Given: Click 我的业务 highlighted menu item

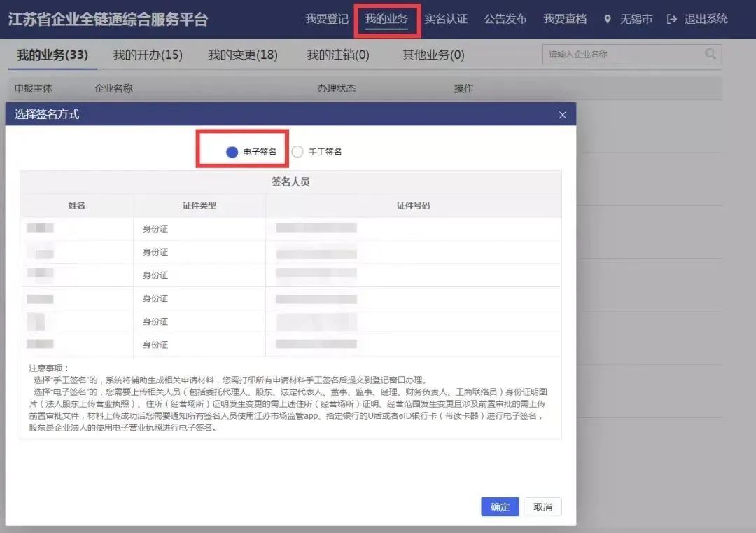Looking at the screenshot, I should (387, 19).
